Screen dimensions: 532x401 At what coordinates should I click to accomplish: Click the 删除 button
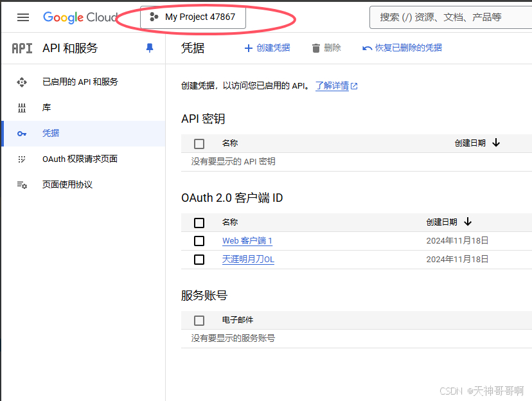(x=326, y=48)
